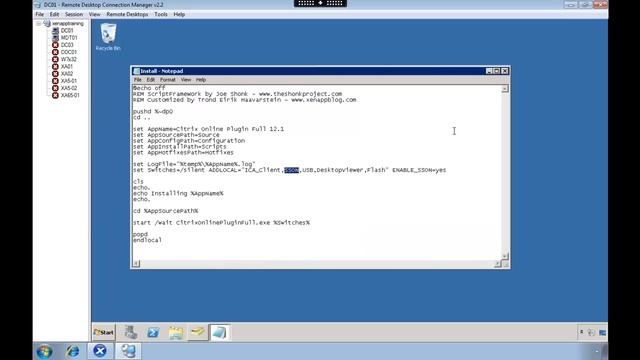640x360 pixels.
Task: Open Help menu in Connection Manager
Action: click(179, 14)
